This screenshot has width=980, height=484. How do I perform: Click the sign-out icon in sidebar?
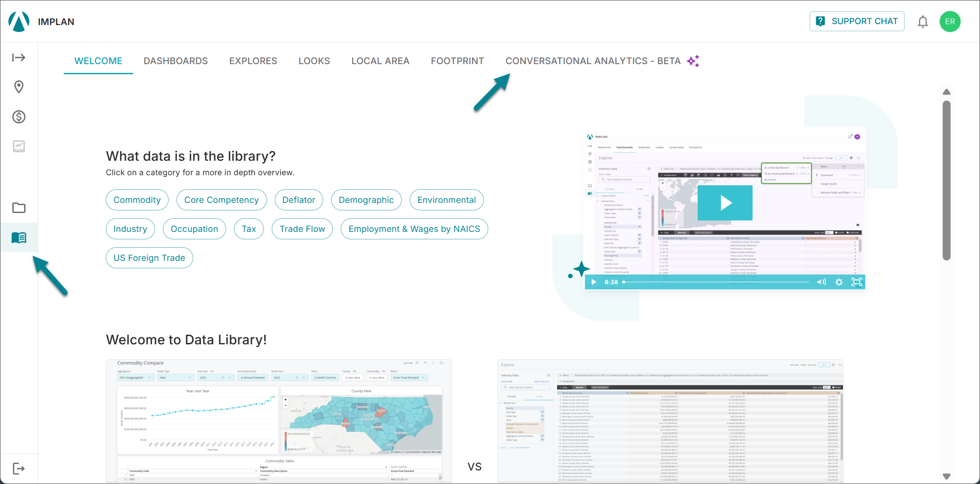[19, 469]
